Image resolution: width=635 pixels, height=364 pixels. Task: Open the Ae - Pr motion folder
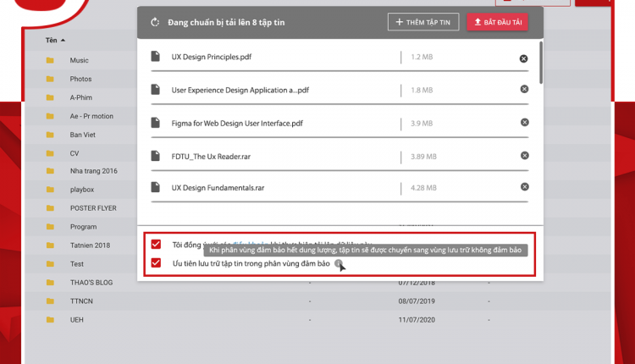91,116
